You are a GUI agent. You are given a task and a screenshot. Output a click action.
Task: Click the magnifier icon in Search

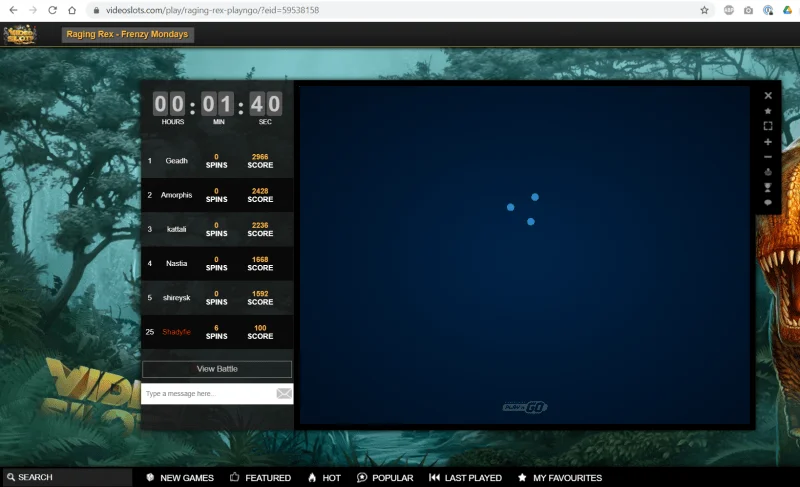coord(11,477)
